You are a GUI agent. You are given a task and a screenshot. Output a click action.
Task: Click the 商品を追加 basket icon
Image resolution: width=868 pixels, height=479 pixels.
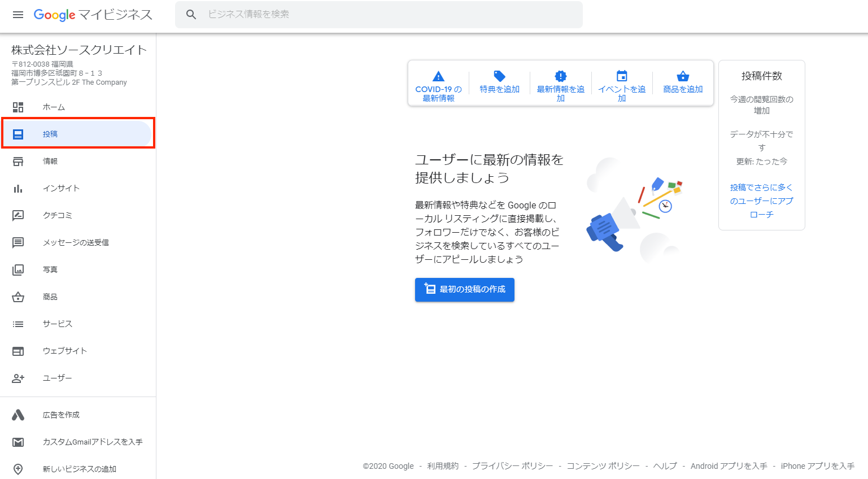click(683, 76)
